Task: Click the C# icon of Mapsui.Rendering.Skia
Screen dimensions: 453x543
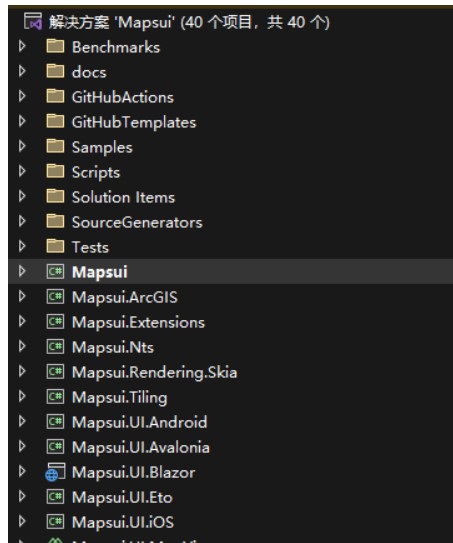Action: [x=55, y=371]
